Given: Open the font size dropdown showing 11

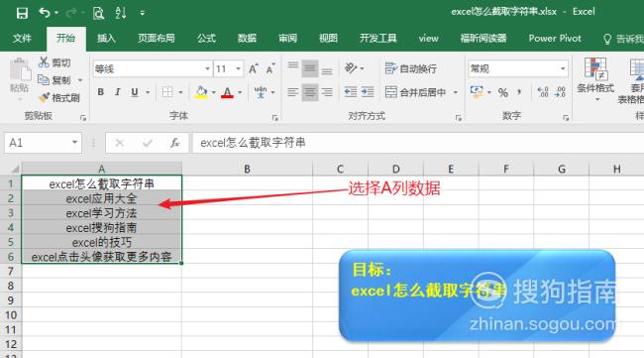Looking at the screenshot, I should pos(228,68).
